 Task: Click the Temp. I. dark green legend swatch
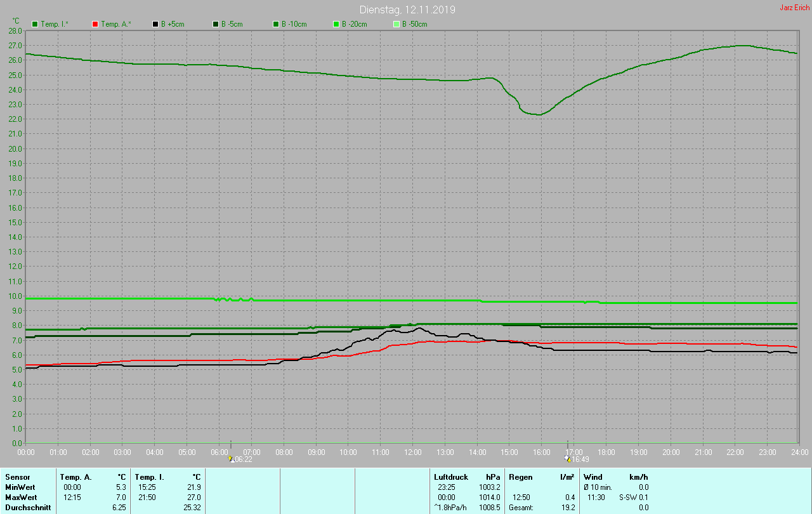click(x=35, y=24)
